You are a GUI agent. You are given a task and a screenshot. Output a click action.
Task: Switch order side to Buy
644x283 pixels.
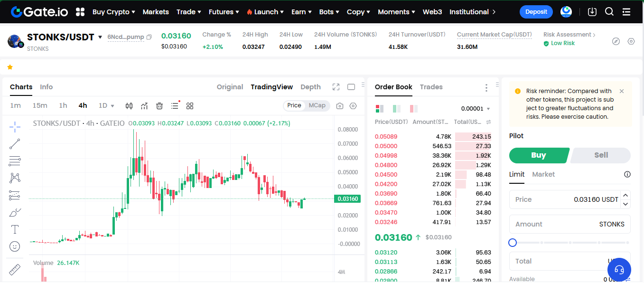(539, 155)
